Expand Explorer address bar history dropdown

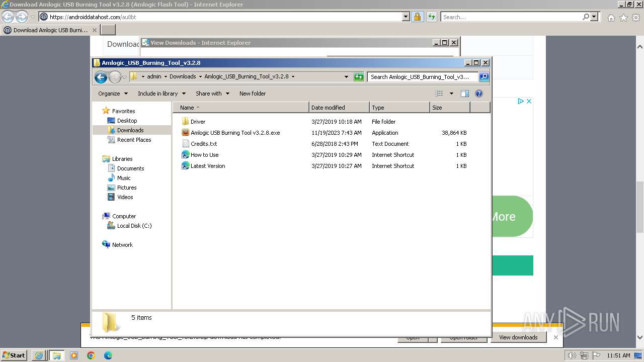pyautogui.click(x=346, y=77)
